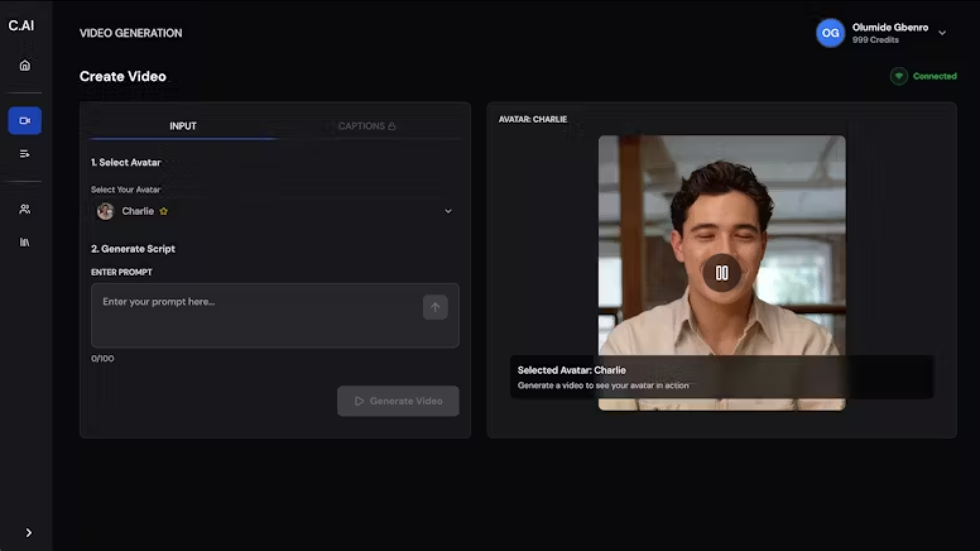This screenshot has width=980, height=551.
Task: Click the '1. Select Avatar' heading
Action: tap(126, 162)
